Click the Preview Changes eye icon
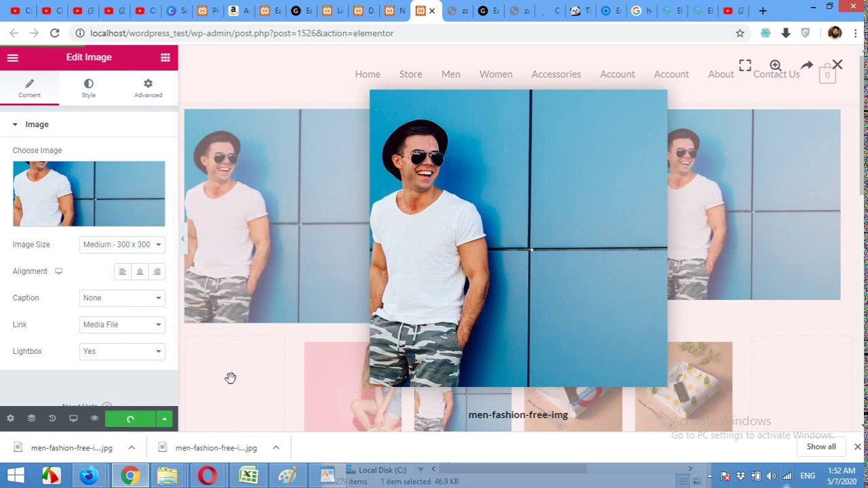Screen dimensions: 868x488 tap(94, 419)
